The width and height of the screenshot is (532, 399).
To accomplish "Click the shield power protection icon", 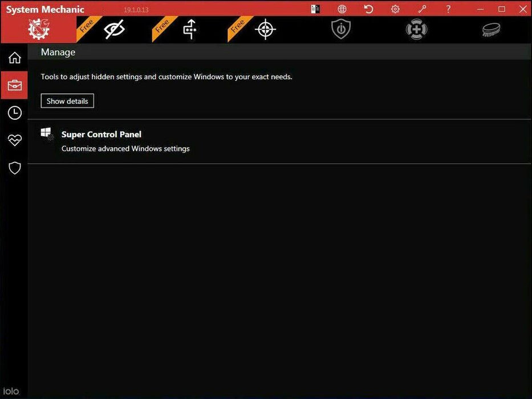I will 340,29.
